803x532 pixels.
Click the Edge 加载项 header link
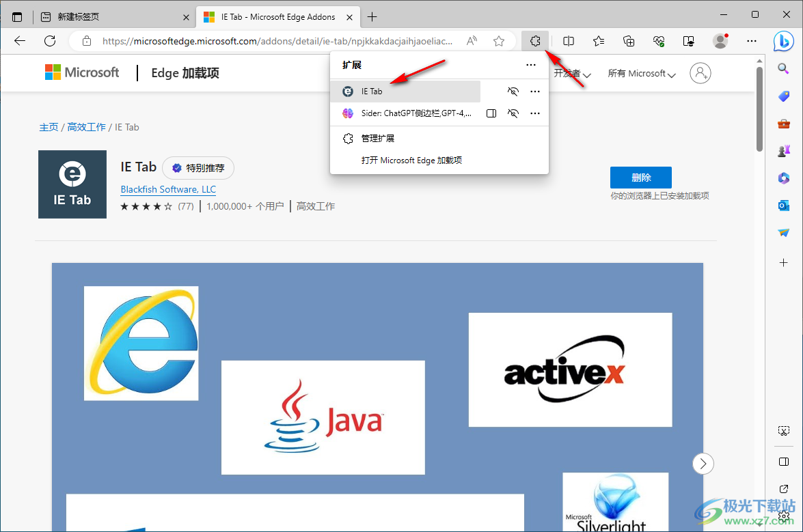[x=185, y=73]
